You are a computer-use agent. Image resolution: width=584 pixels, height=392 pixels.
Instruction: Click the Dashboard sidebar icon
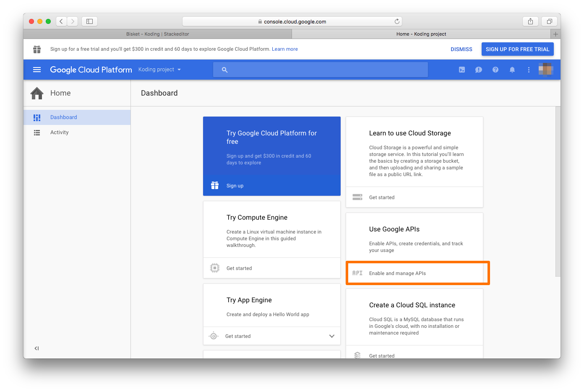[37, 117]
